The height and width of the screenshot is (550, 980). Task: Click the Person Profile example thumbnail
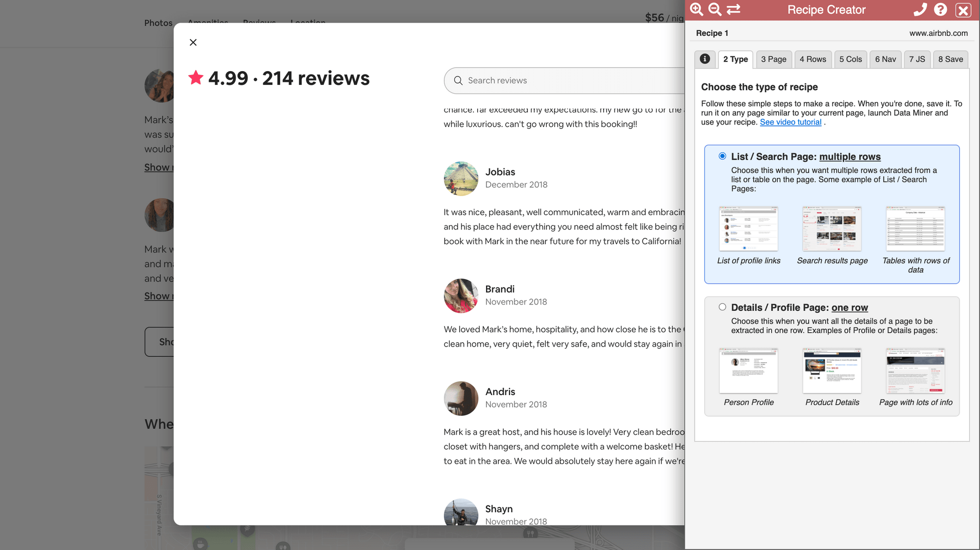[748, 371]
